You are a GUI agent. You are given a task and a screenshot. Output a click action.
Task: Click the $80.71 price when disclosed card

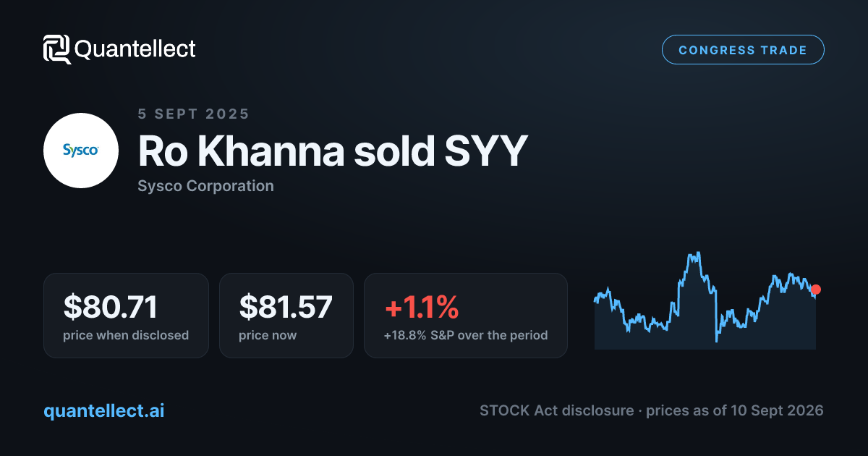click(x=126, y=315)
